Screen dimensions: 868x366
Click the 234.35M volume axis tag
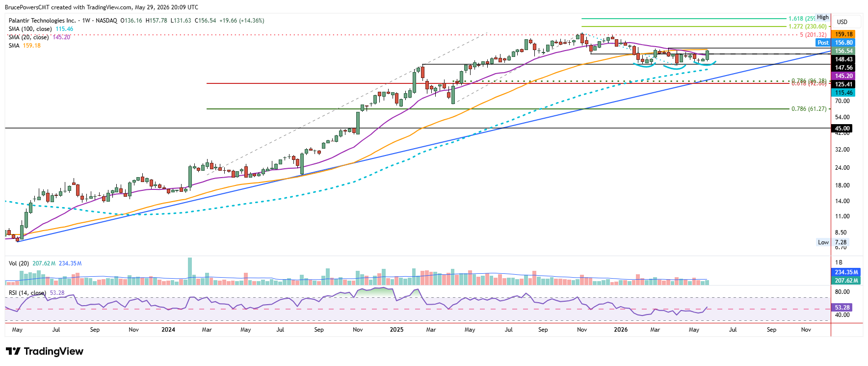(x=846, y=272)
